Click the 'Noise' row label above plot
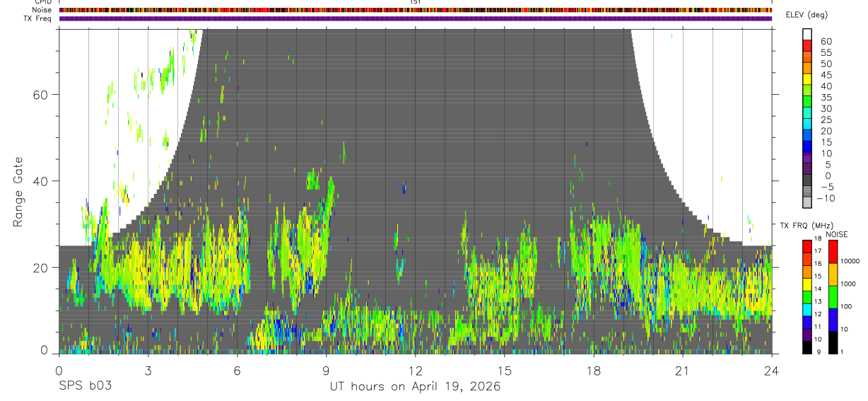 (x=42, y=10)
